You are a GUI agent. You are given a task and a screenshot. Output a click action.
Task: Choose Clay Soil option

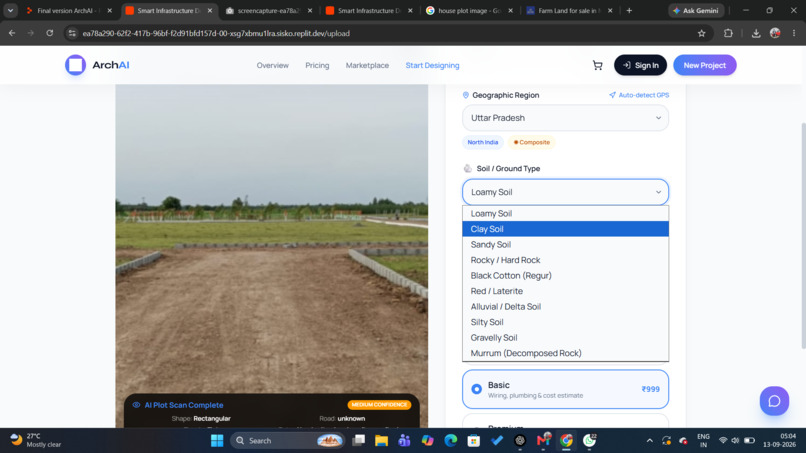tap(565, 229)
